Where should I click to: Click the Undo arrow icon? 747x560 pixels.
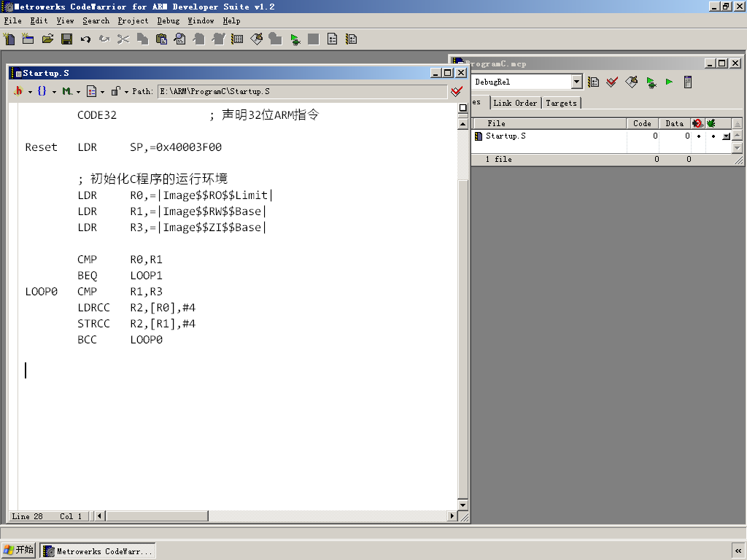tap(85, 39)
